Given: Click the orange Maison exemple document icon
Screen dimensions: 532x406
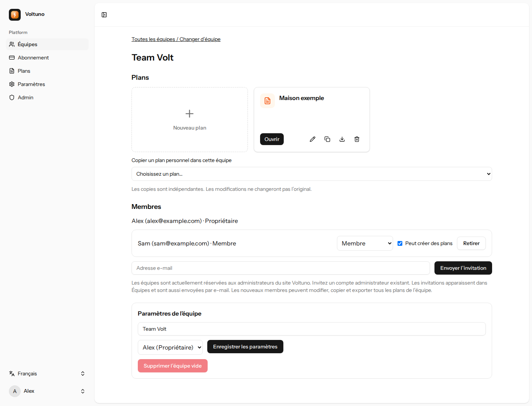Looking at the screenshot, I should click(x=267, y=101).
